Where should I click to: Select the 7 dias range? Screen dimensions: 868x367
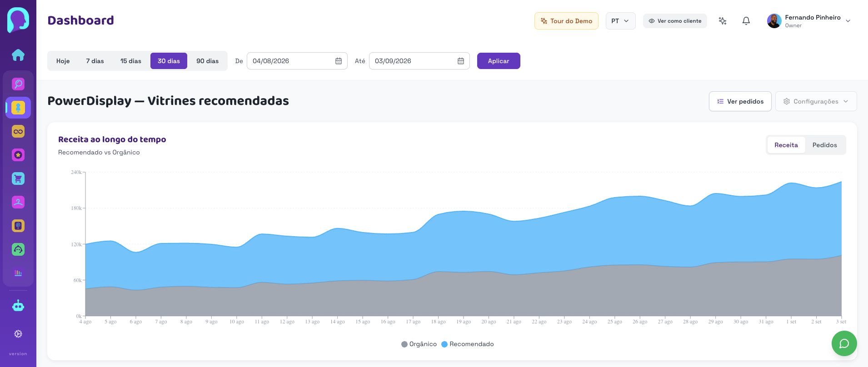click(x=95, y=61)
